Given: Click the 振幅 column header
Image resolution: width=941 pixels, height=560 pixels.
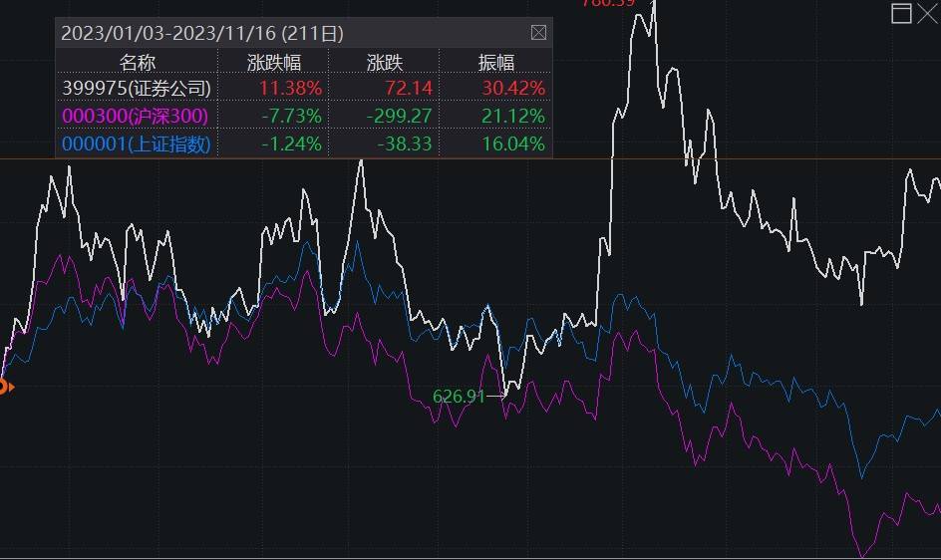Looking at the screenshot, I should (x=496, y=62).
